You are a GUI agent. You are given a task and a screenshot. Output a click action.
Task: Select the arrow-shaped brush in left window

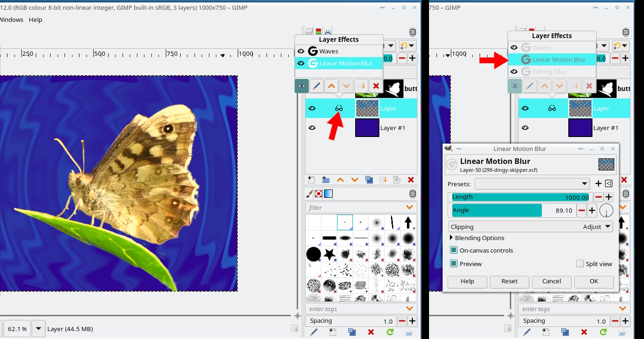click(x=408, y=222)
